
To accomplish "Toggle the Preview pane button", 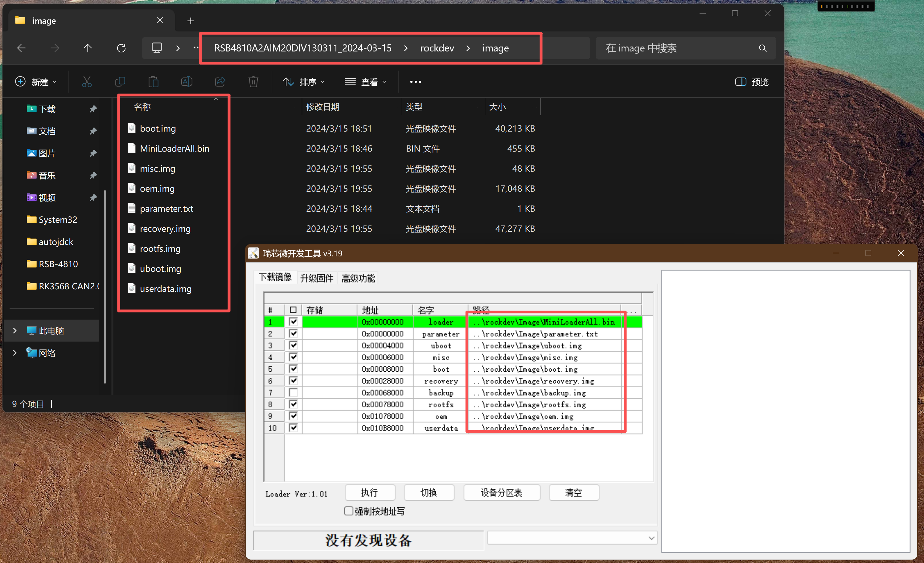I will click(751, 82).
